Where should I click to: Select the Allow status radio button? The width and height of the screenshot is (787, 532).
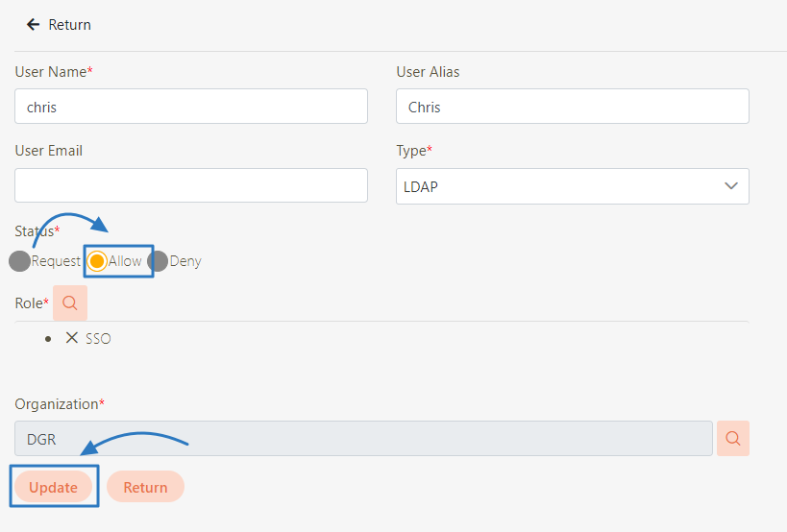(97, 261)
